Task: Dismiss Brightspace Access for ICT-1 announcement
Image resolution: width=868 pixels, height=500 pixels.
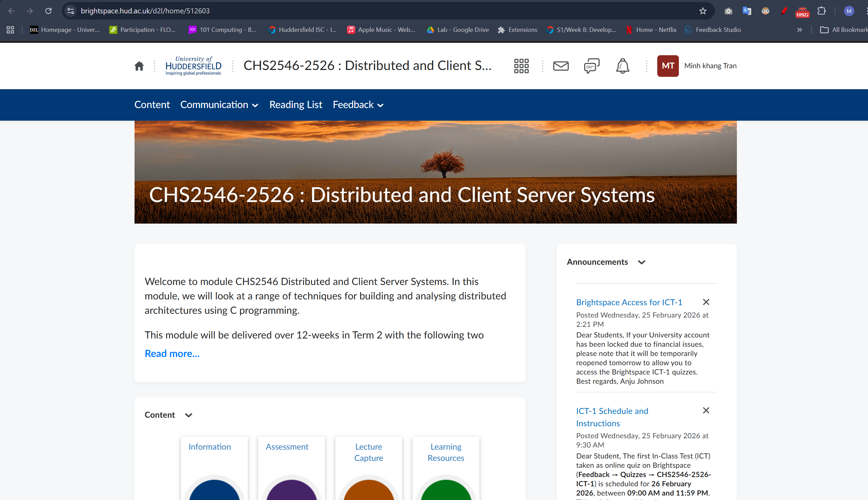Action: [x=706, y=302]
